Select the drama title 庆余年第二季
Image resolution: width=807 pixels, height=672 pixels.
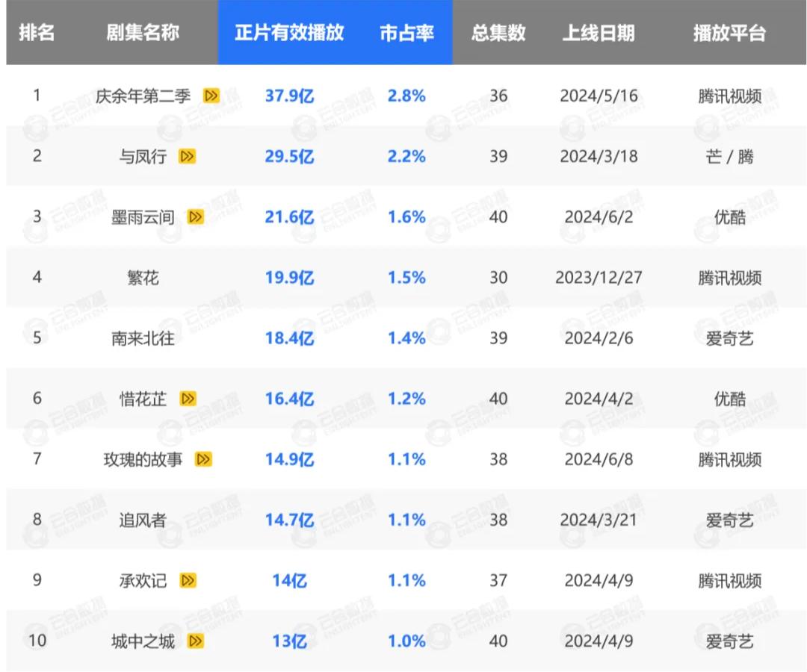143,96
